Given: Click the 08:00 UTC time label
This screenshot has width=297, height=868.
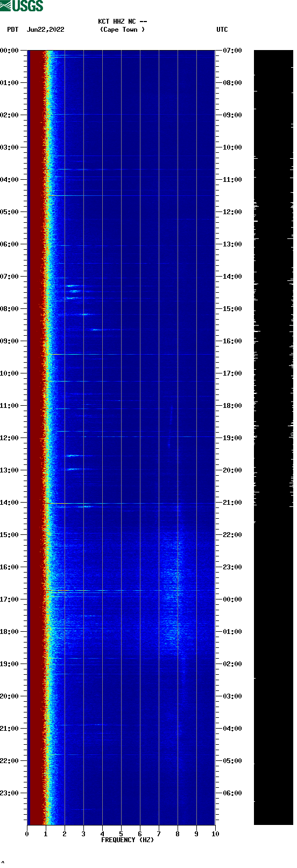Looking at the screenshot, I should pyautogui.click(x=232, y=83).
